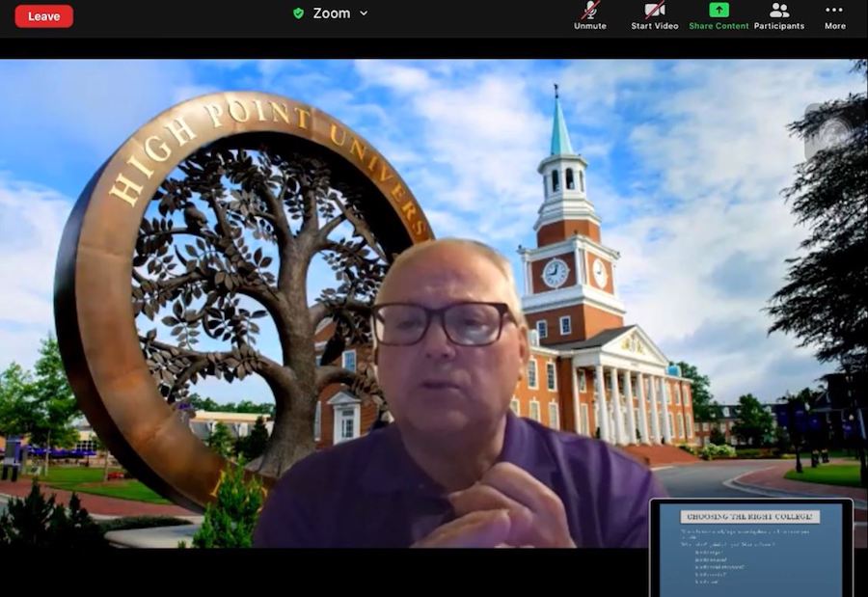Expand the Zoom meeting info chevron

click(x=364, y=14)
